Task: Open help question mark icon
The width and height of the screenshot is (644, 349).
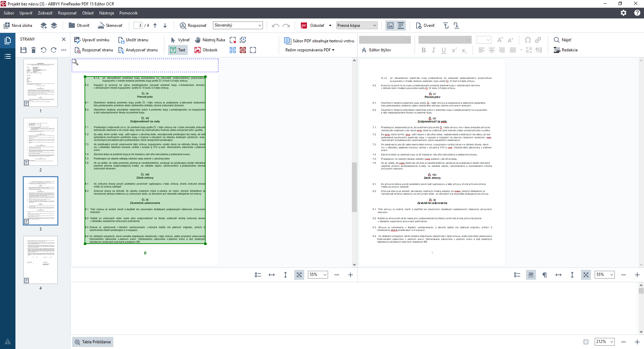Action: 637,13
